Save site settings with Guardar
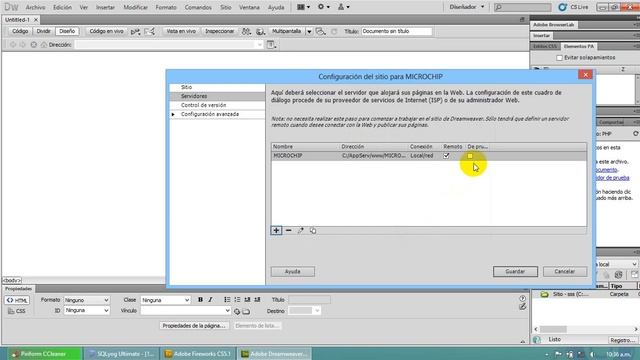Viewport: 640px width, 360px height. coord(515,271)
